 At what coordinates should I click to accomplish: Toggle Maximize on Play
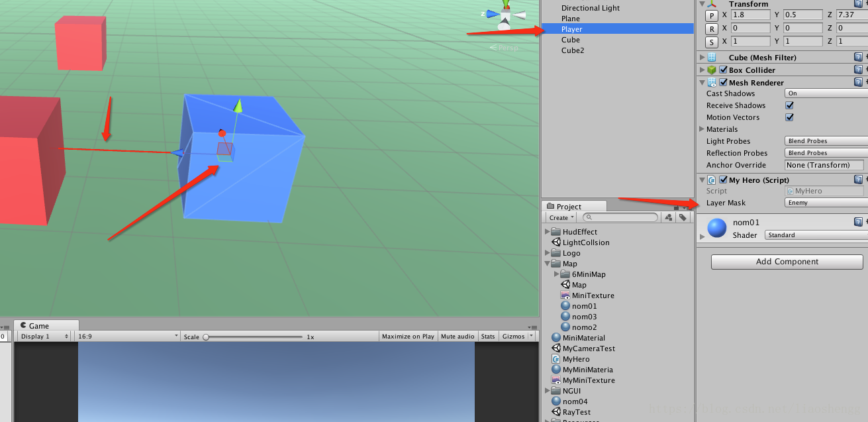tap(408, 337)
